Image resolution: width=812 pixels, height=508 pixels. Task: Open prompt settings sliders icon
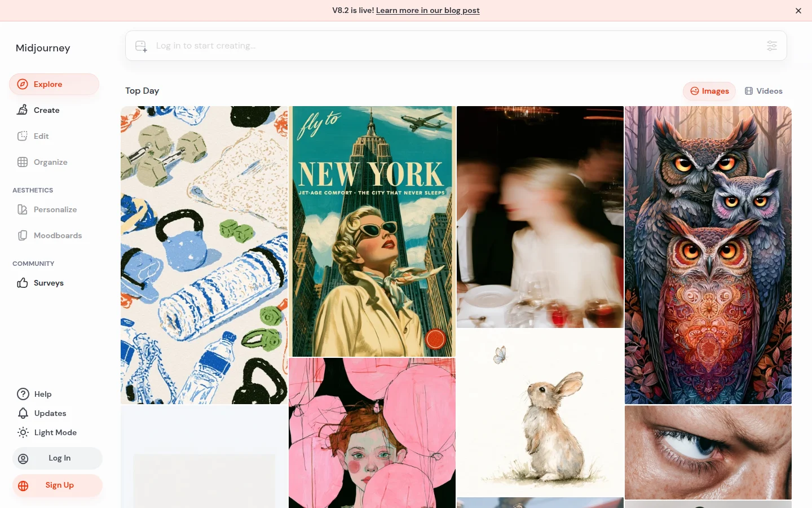click(772, 46)
